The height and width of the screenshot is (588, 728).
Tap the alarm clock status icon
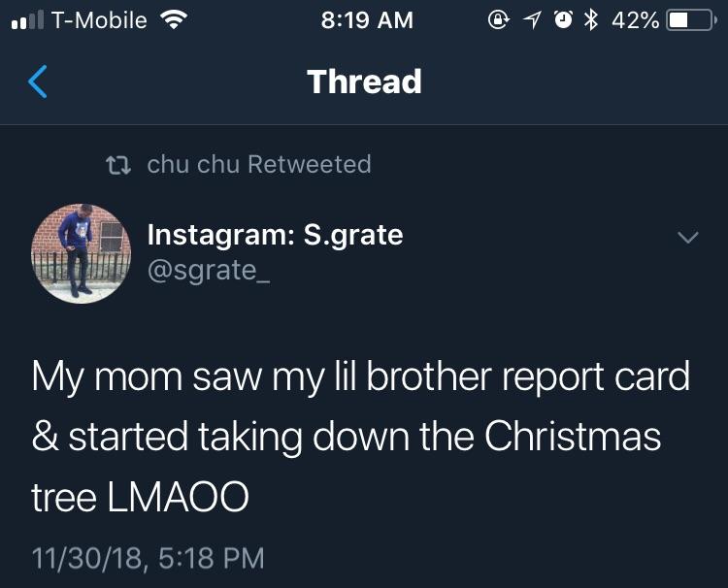coord(563,19)
